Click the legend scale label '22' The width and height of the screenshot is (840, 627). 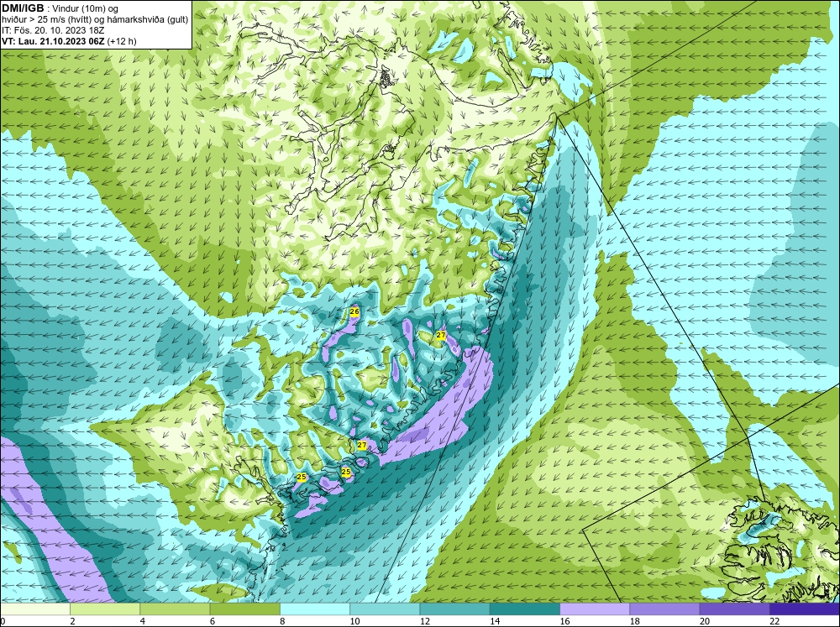(x=774, y=621)
